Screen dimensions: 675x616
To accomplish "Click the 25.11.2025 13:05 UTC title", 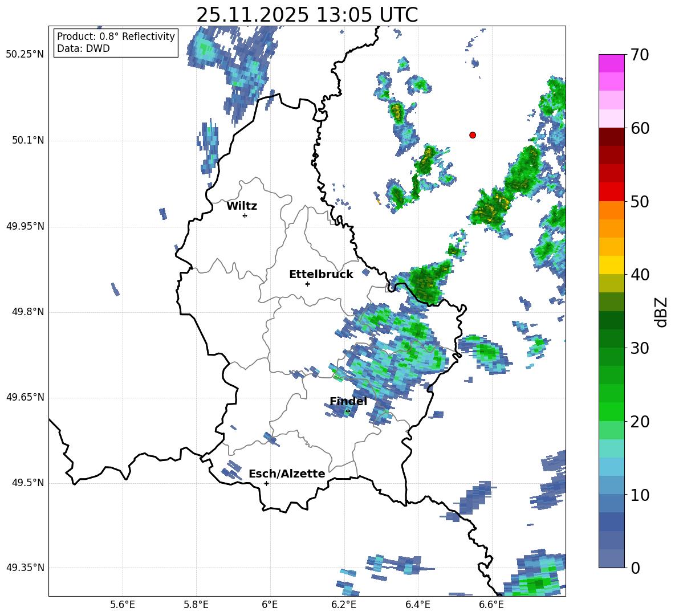I will pos(307,15).
